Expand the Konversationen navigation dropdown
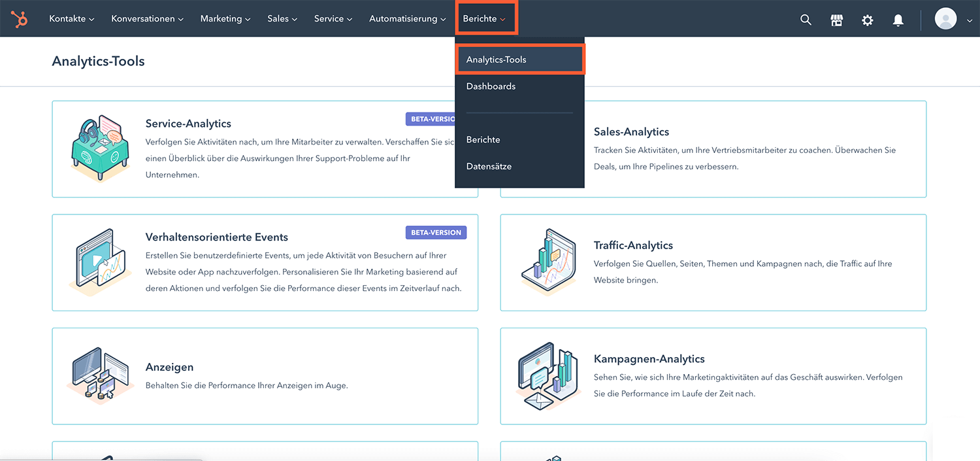The height and width of the screenshot is (461, 980). (x=147, y=19)
